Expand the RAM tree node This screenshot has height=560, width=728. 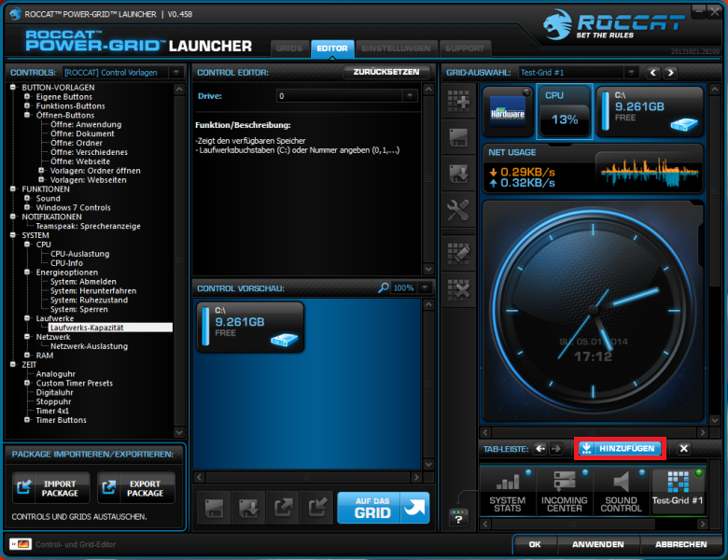click(x=27, y=356)
